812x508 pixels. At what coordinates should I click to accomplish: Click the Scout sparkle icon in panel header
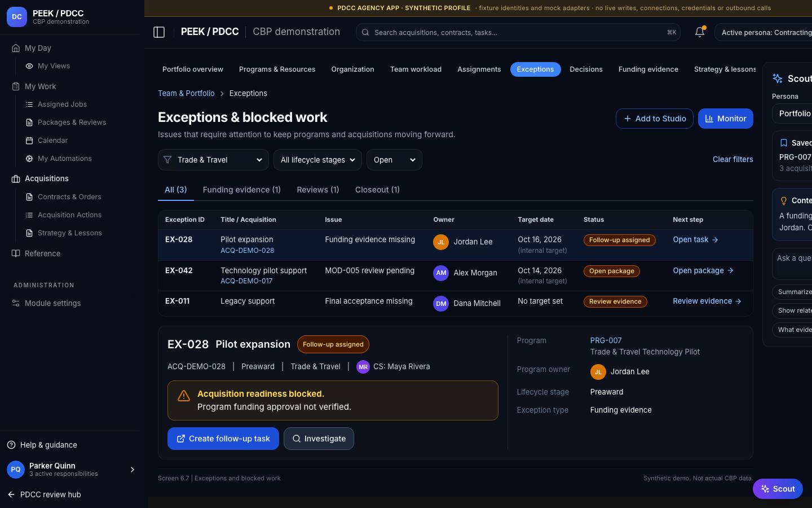click(778, 78)
